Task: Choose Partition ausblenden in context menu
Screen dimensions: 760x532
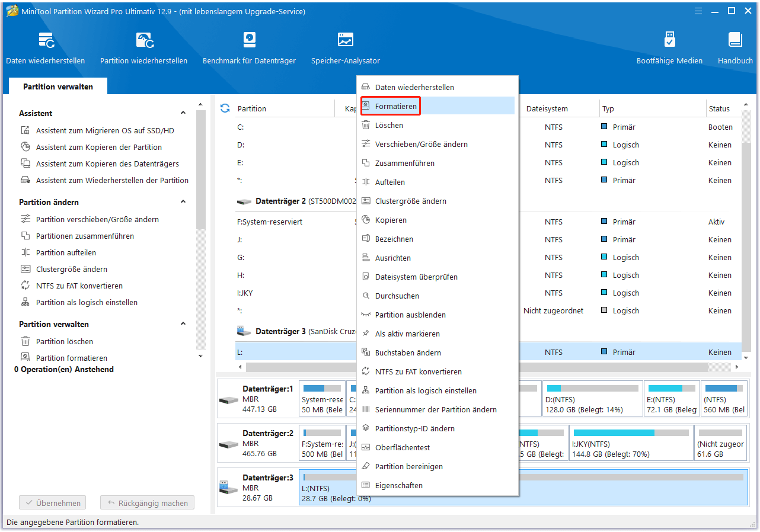Action: [438, 315]
